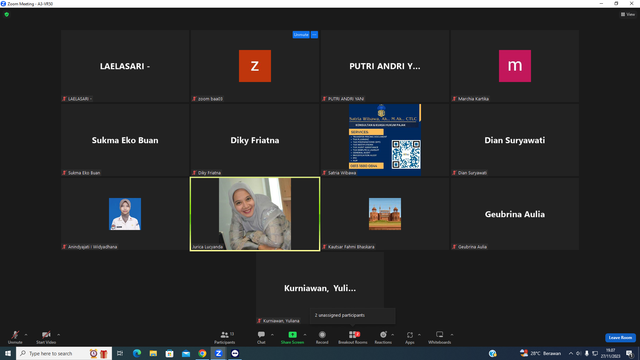Expand the arrow beside Apps
Image resolution: width=640 pixels, height=360 pixels.
click(x=419, y=335)
